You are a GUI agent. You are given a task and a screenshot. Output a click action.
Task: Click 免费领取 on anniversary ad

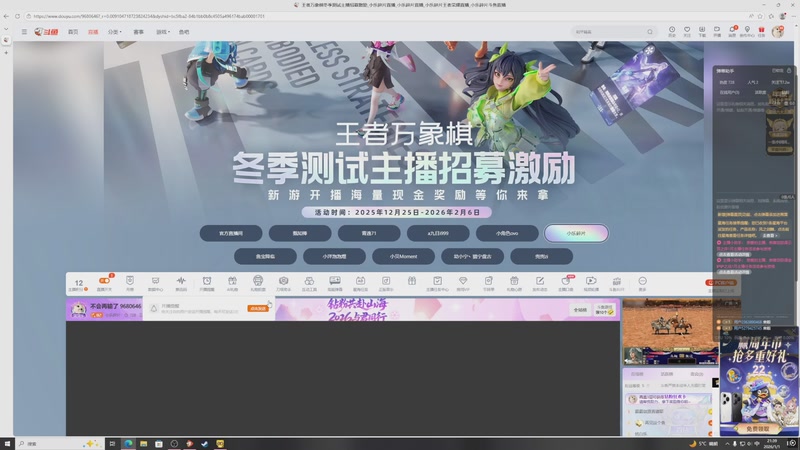(x=758, y=429)
